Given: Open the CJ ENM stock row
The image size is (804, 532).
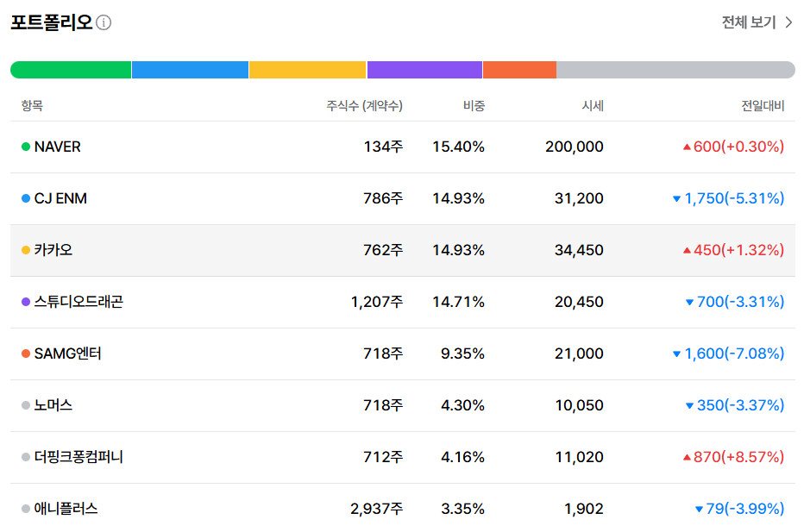Looking at the screenshot, I should coord(403,199).
